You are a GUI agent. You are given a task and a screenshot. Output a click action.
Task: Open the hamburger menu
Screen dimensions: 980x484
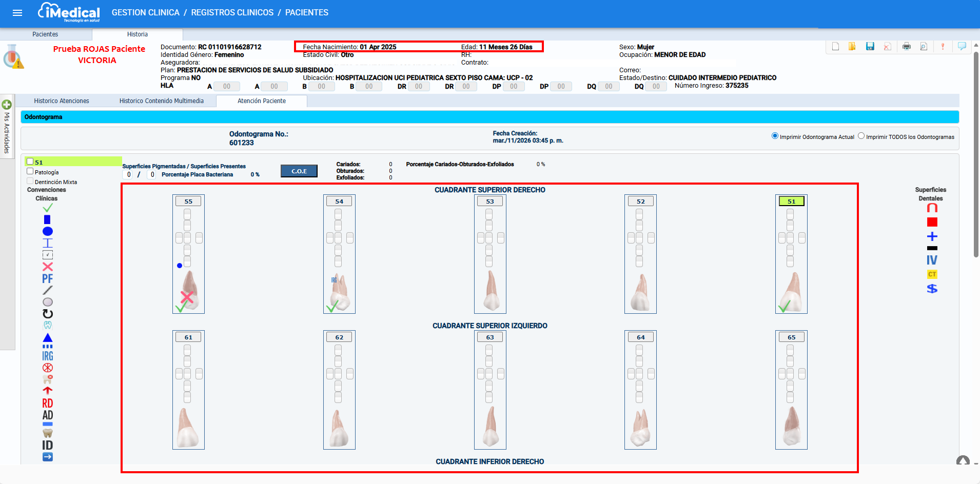tap(17, 13)
